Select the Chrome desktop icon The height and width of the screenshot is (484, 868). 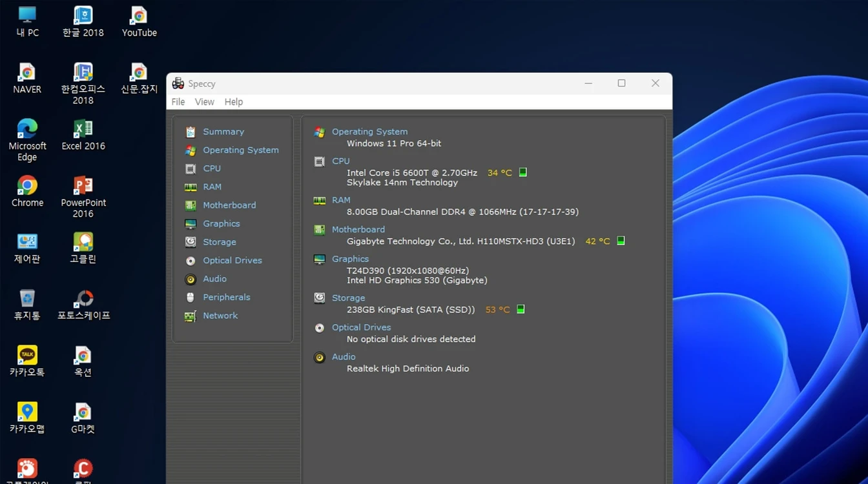tap(27, 191)
